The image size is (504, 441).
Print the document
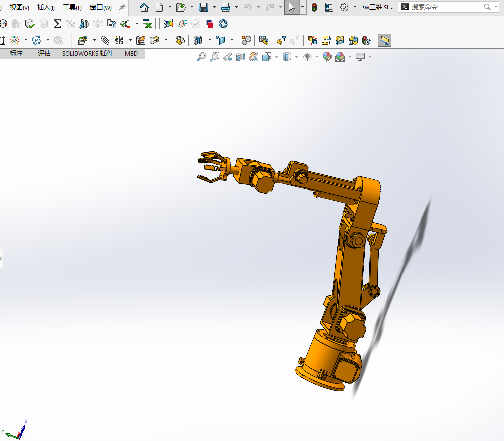click(x=226, y=7)
